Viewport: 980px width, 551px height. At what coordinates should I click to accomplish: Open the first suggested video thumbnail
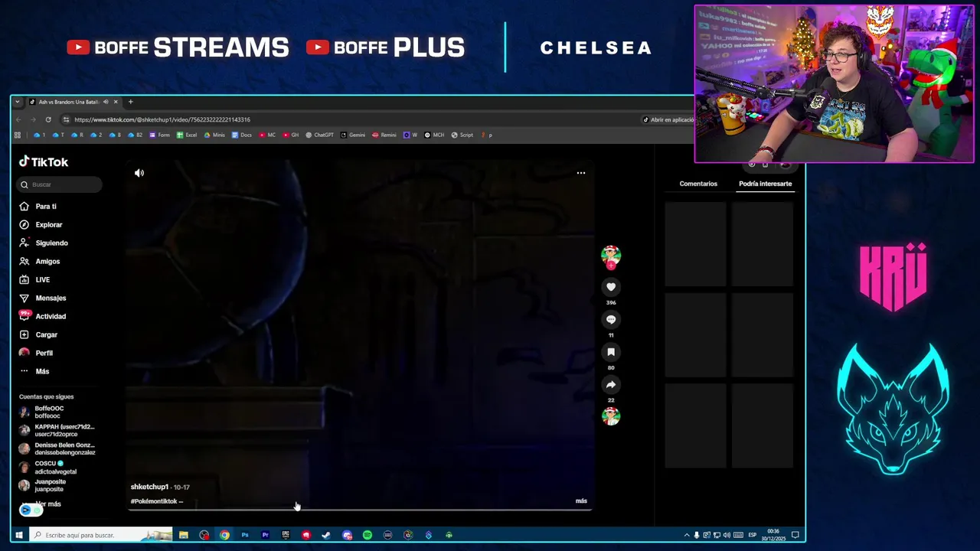695,244
